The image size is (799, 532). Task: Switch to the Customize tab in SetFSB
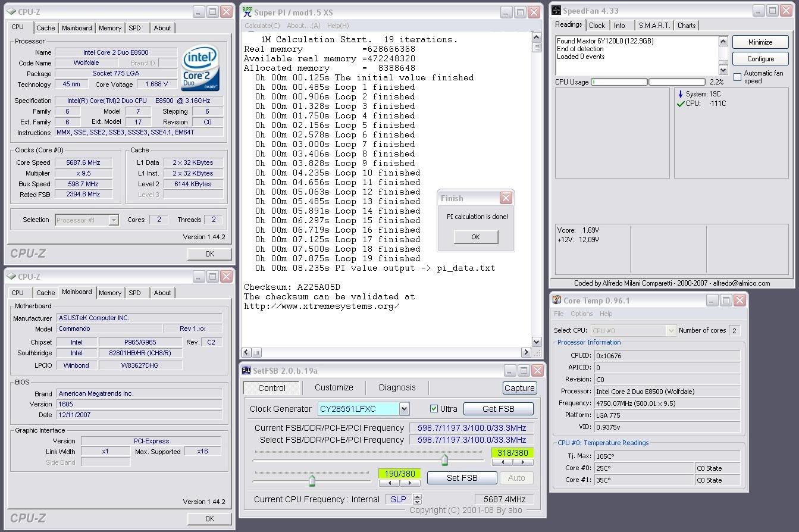(334, 387)
